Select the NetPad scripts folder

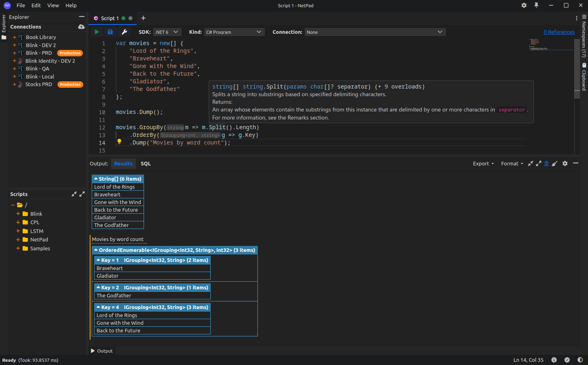point(39,239)
